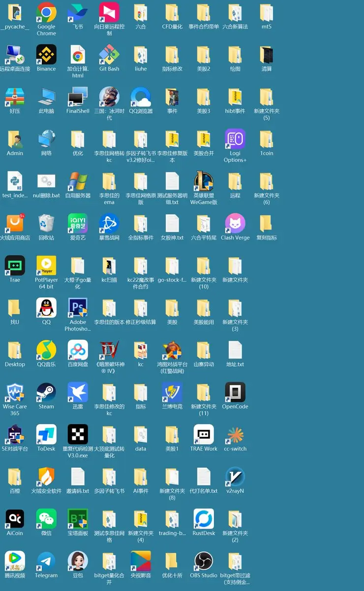
Task: Select the Steam shortcut
Action: (x=46, y=393)
